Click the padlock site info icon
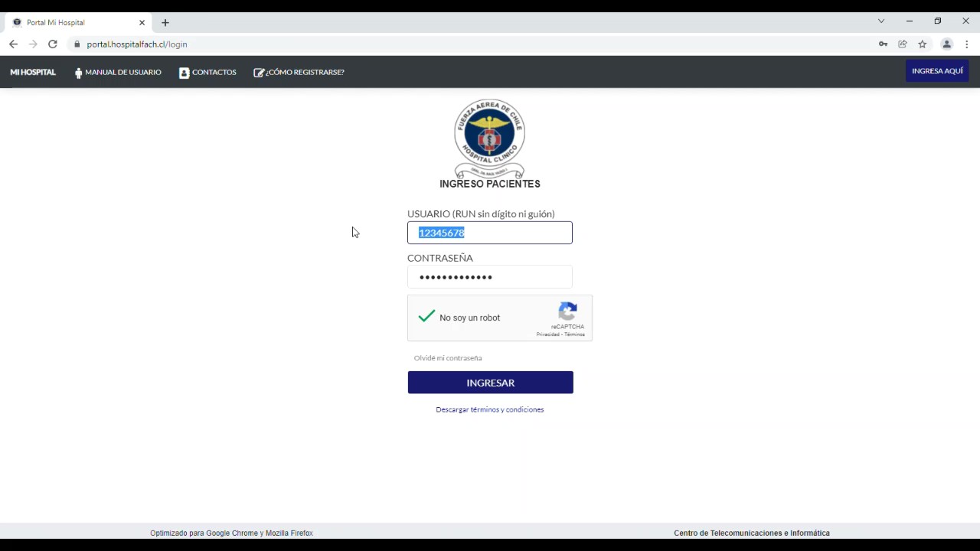This screenshot has width=980, height=551. 77,44
